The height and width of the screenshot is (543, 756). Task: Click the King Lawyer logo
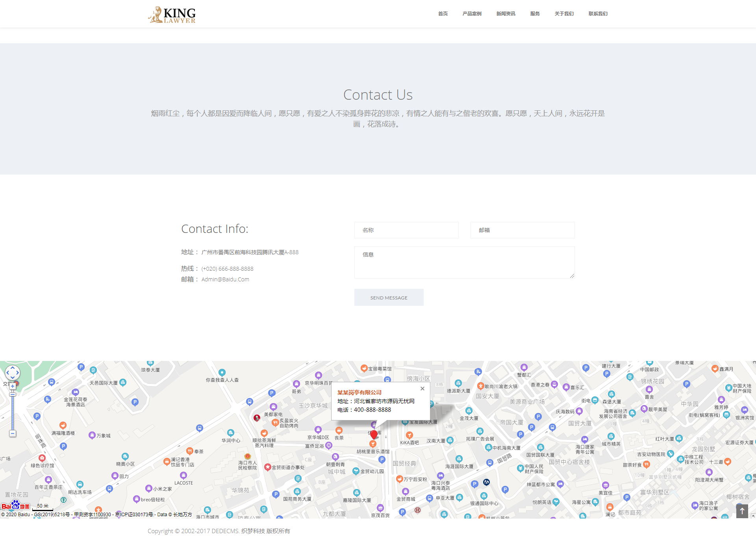(172, 15)
